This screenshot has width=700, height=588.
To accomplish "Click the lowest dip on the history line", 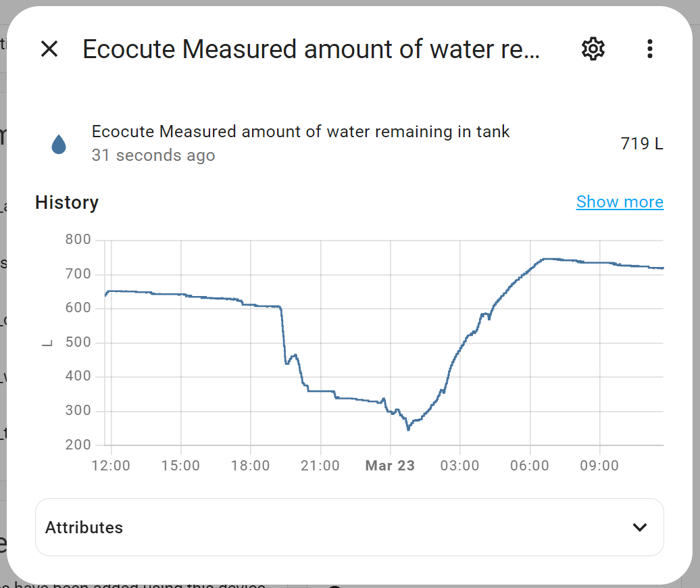I will (x=408, y=428).
